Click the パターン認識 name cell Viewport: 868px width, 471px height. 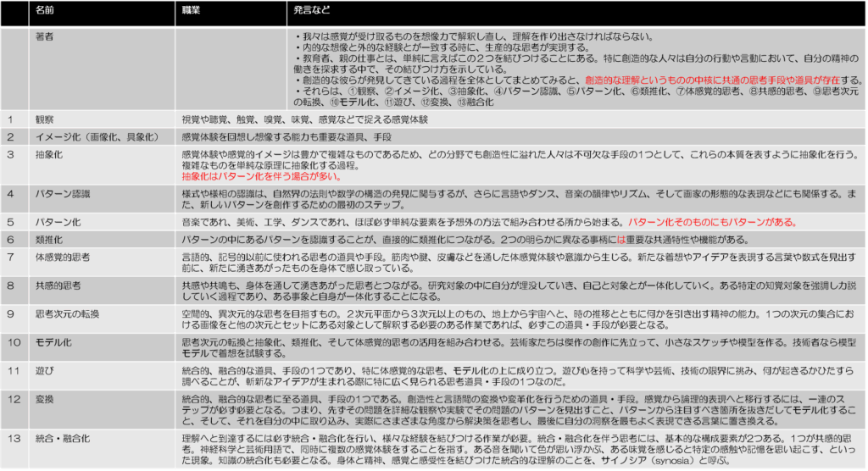61,194
